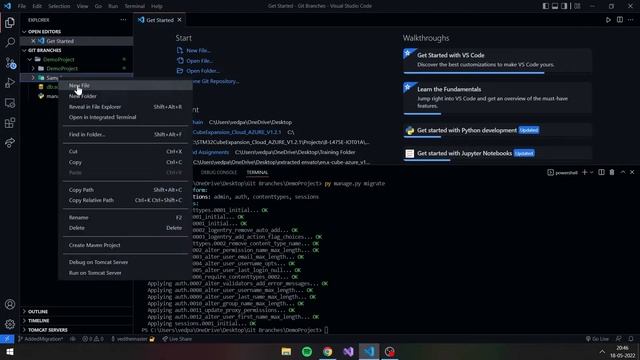Expand the nested DemoProject subfolder
This screenshot has width=640, height=360.
pyautogui.click(x=33, y=68)
